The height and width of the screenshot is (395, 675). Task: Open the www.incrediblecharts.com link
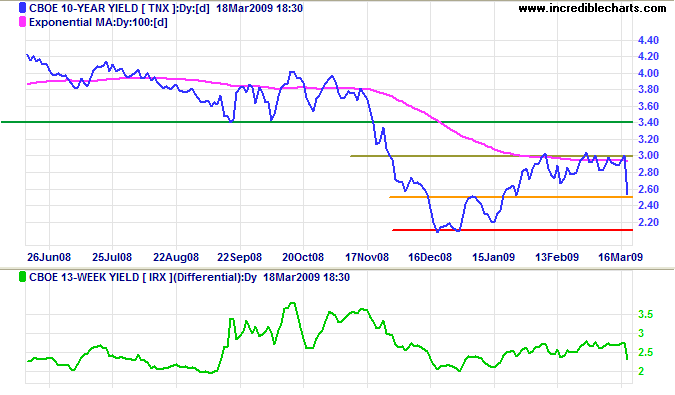[592, 8]
